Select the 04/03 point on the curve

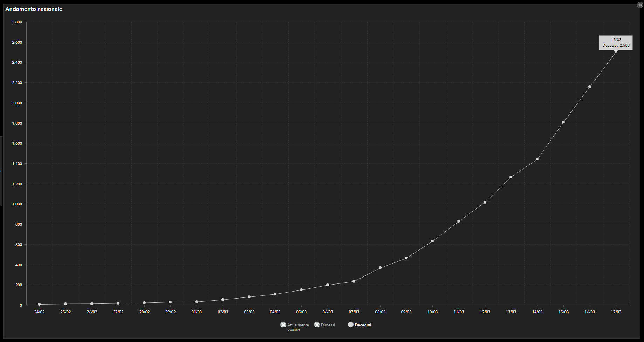(275, 294)
